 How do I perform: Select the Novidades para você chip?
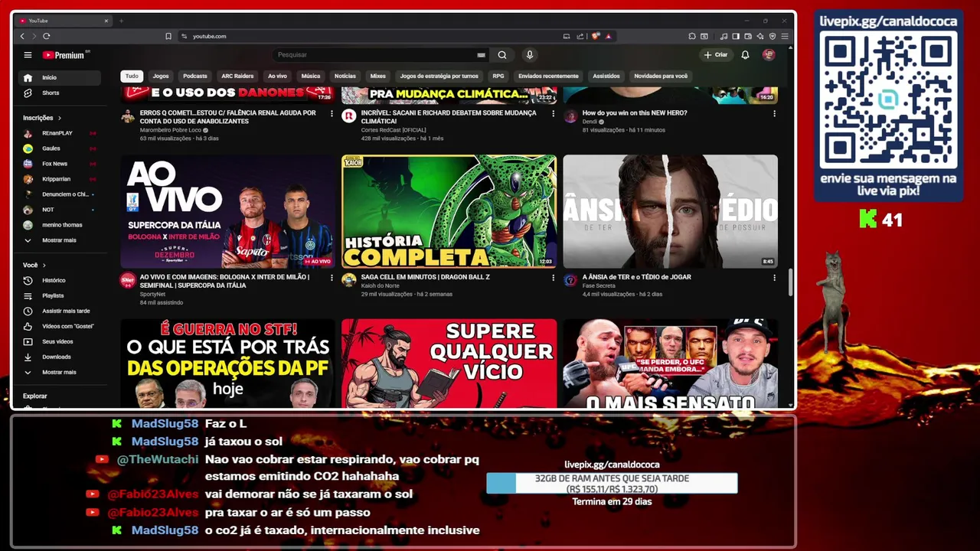point(661,76)
